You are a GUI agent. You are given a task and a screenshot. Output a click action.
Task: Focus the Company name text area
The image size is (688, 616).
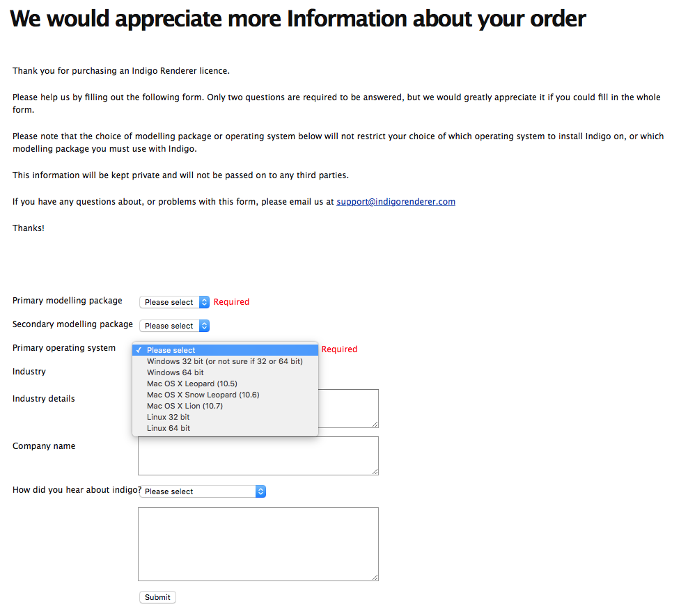[x=258, y=455]
